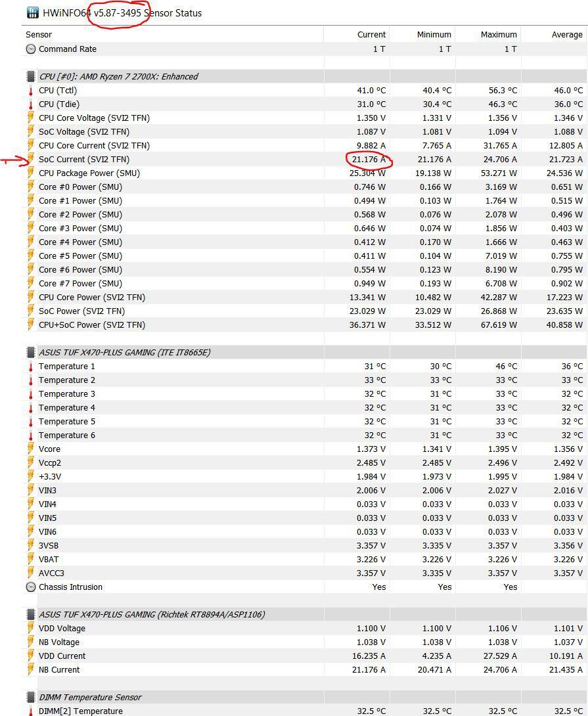Image resolution: width=588 pixels, height=716 pixels.
Task: Click the thermometer icon next to CPU (Tdie)
Action: click(x=31, y=104)
